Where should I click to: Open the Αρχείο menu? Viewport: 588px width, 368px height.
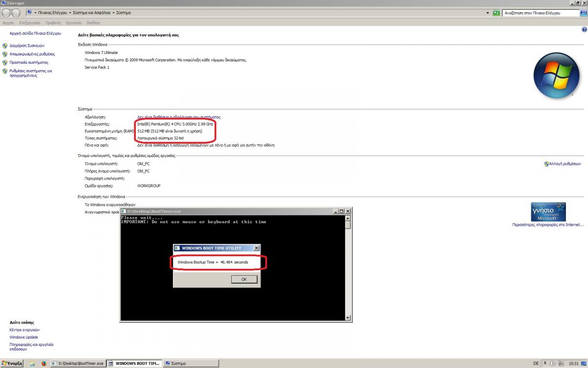tap(8, 23)
